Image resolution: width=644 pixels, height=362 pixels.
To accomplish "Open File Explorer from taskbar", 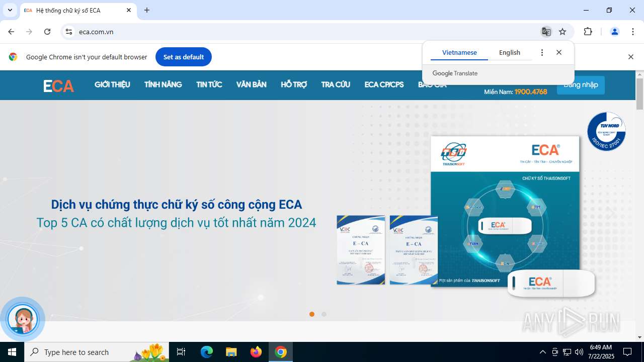I will [231, 352].
